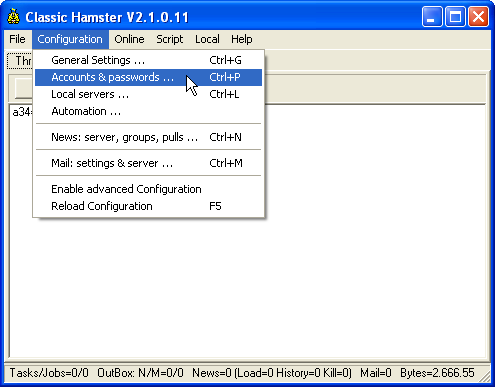Image resolution: width=495 pixels, height=387 pixels.
Task: Open the Script menu
Action: coord(170,39)
